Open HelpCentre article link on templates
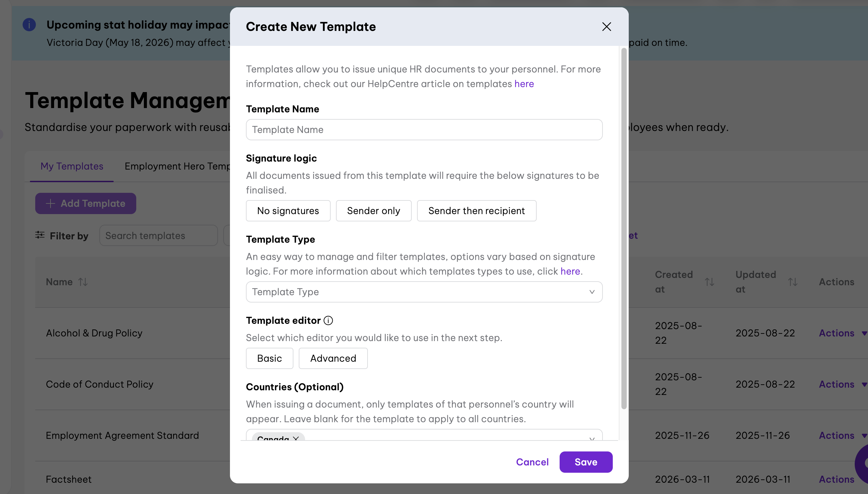 click(524, 84)
